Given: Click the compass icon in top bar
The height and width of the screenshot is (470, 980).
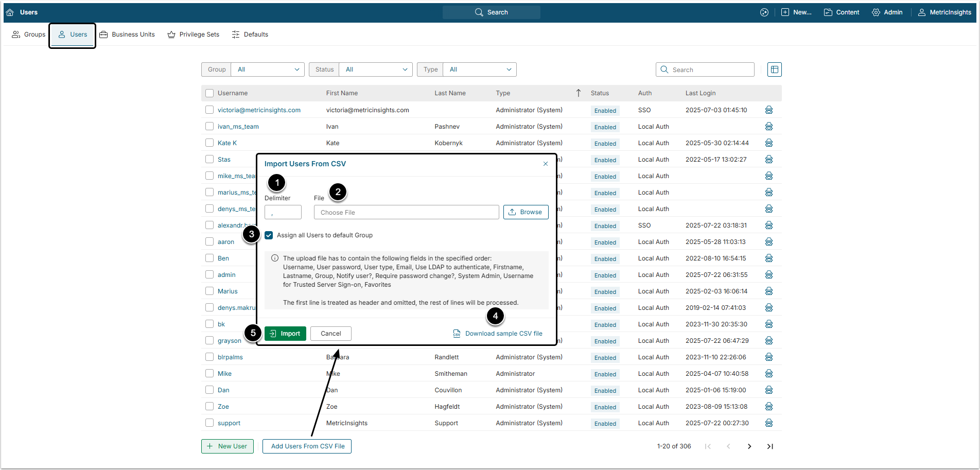Looking at the screenshot, I should [x=764, y=12].
